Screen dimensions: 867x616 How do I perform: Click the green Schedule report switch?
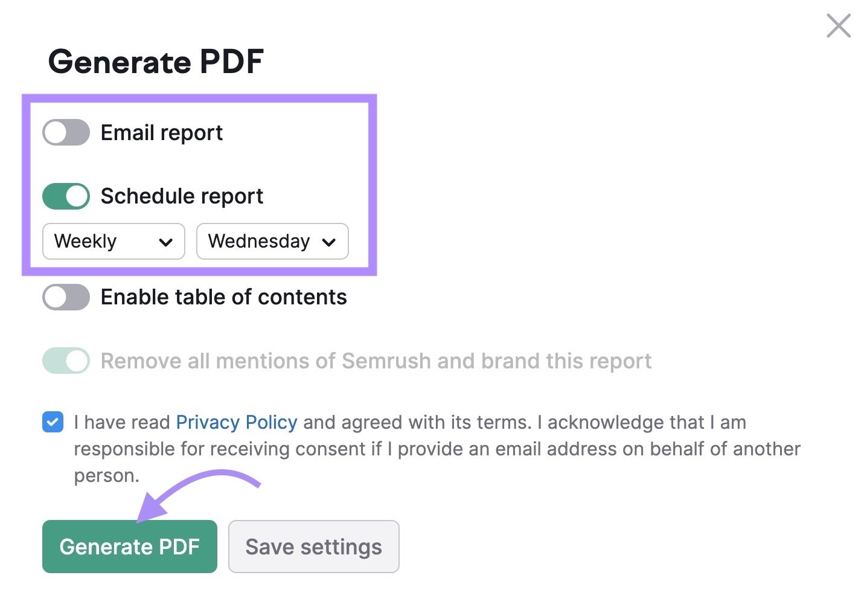tap(65, 196)
